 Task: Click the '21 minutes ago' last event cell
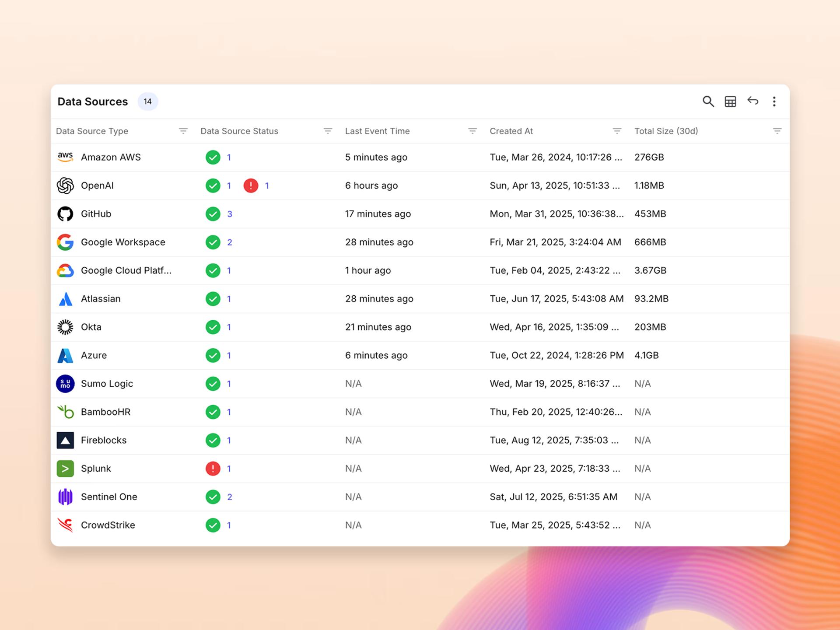pyautogui.click(x=378, y=327)
